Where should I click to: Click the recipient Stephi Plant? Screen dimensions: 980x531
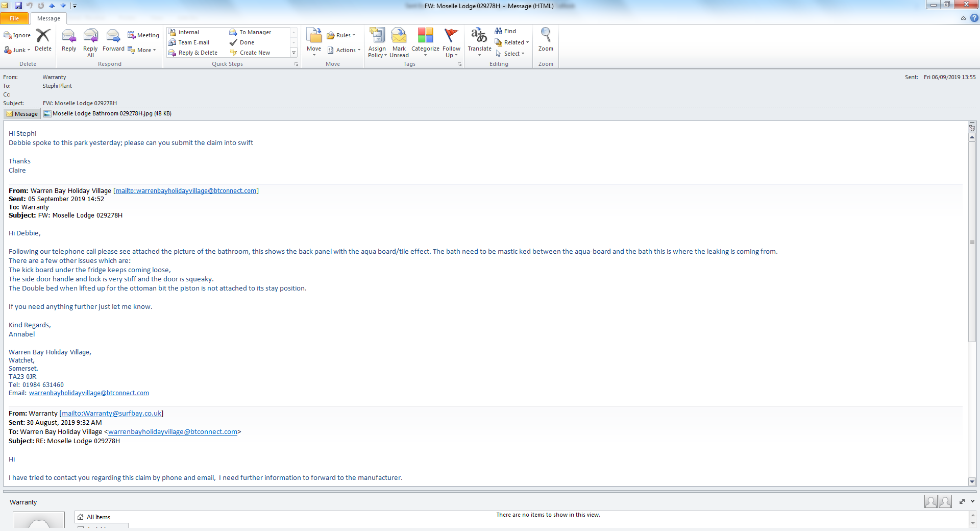(x=57, y=86)
